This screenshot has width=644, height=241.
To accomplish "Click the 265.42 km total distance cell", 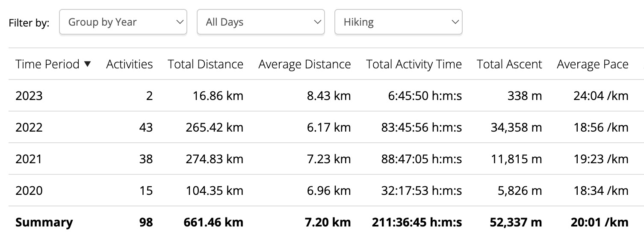I will 214,127.
